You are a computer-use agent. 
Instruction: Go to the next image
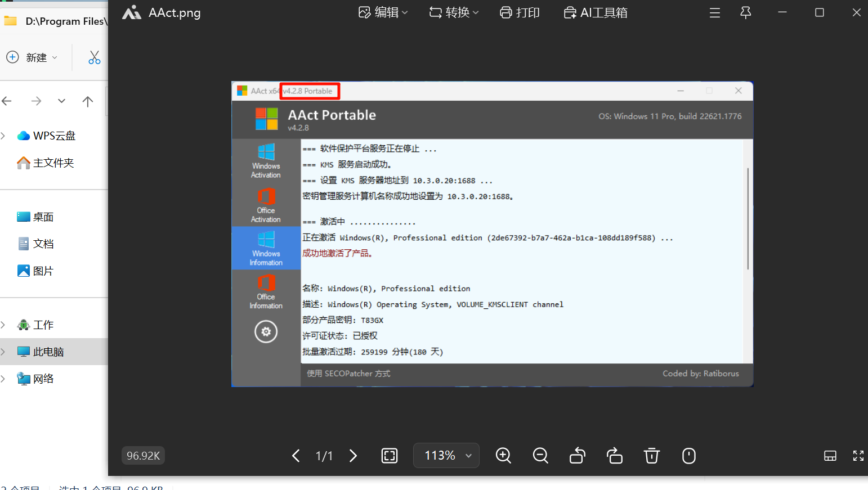tap(353, 456)
